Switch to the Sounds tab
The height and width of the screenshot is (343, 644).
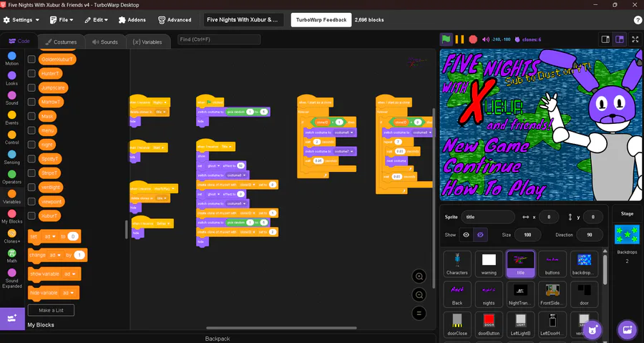pos(105,42)
